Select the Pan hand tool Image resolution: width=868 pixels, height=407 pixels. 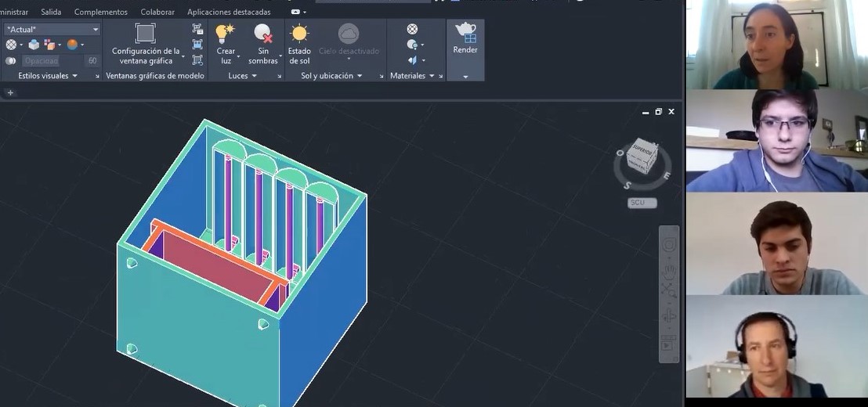pos(669,272)
